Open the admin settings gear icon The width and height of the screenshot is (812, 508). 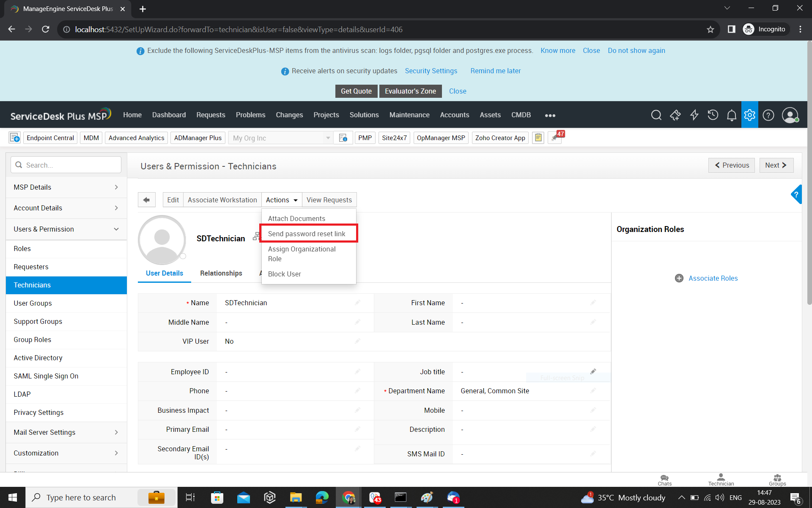(749, 115)
